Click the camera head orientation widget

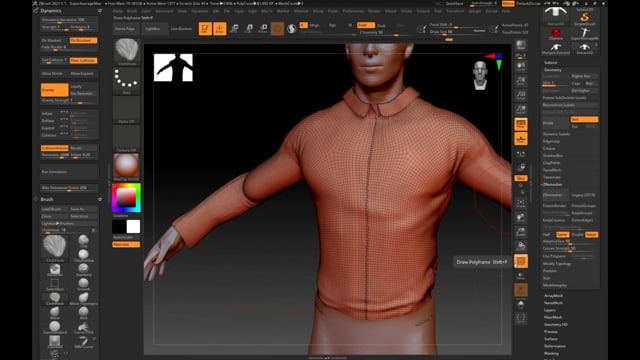pos(480,75)
